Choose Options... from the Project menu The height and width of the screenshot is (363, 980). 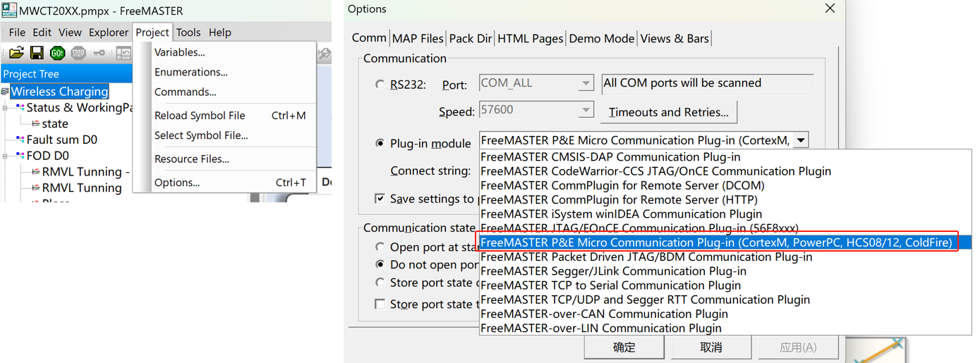(x=177, y=183)
